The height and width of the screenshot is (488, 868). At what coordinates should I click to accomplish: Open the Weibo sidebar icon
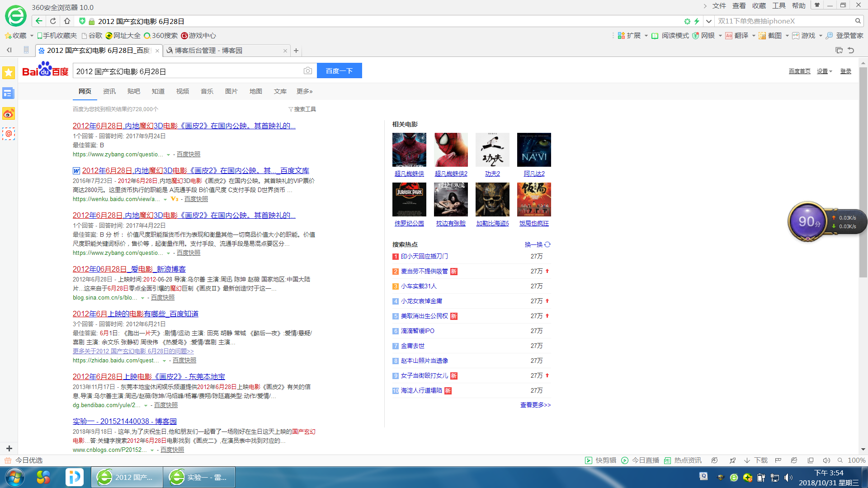pos(9,114)
